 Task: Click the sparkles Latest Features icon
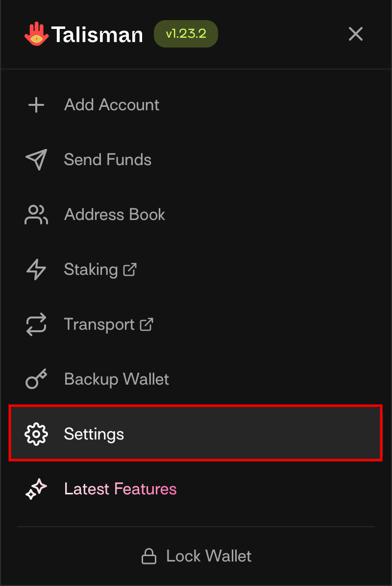click(x=36, y=489)
